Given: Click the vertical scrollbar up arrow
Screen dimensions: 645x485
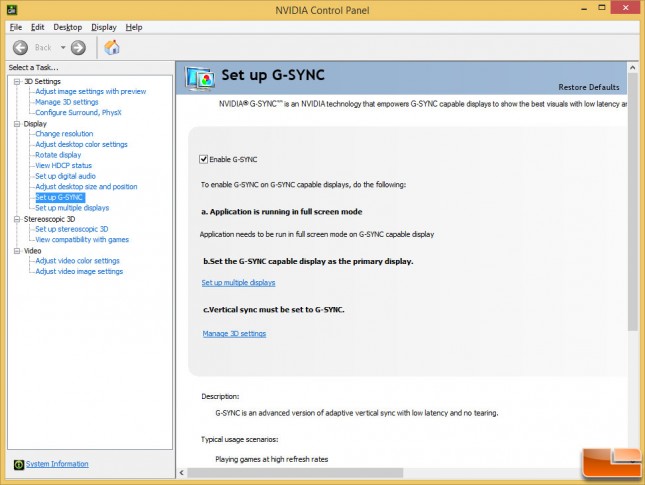Looking at the screenshot, I should tap(633, 67).
